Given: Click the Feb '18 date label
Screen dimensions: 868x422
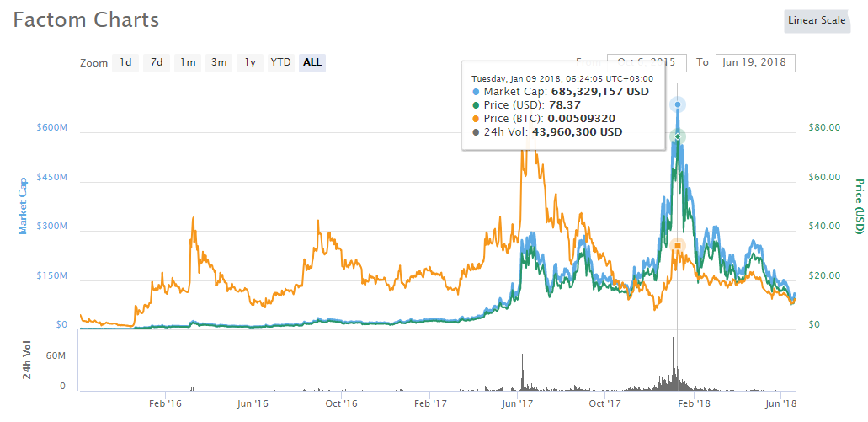Looking at the screenshot, I should 695,403.
